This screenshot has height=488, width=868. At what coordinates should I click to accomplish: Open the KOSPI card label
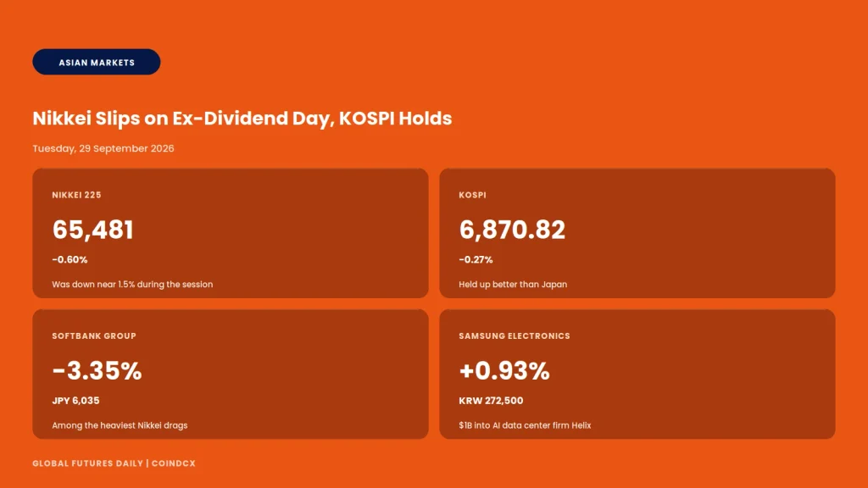pos(472,195)
